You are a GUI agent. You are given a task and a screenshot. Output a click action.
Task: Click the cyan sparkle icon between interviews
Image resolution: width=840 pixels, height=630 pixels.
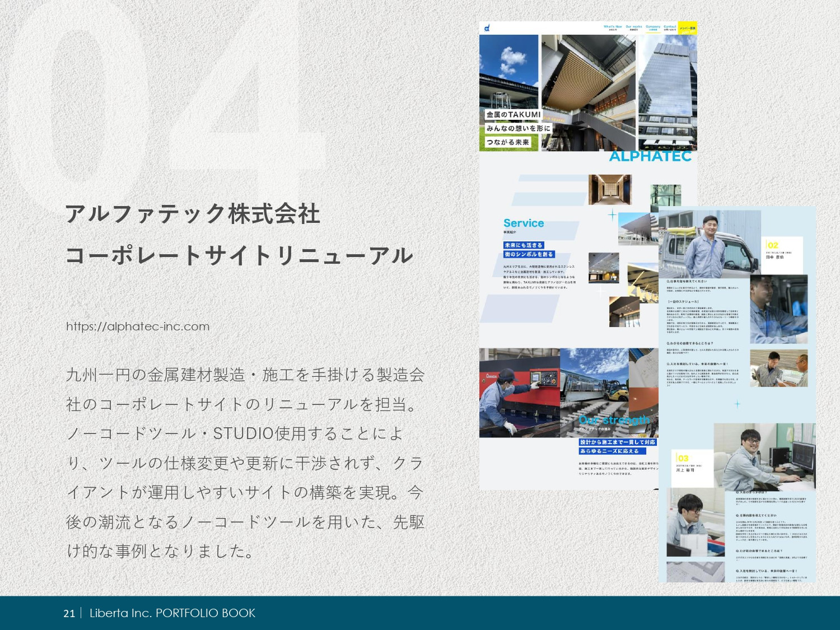[x=737, y=404]
